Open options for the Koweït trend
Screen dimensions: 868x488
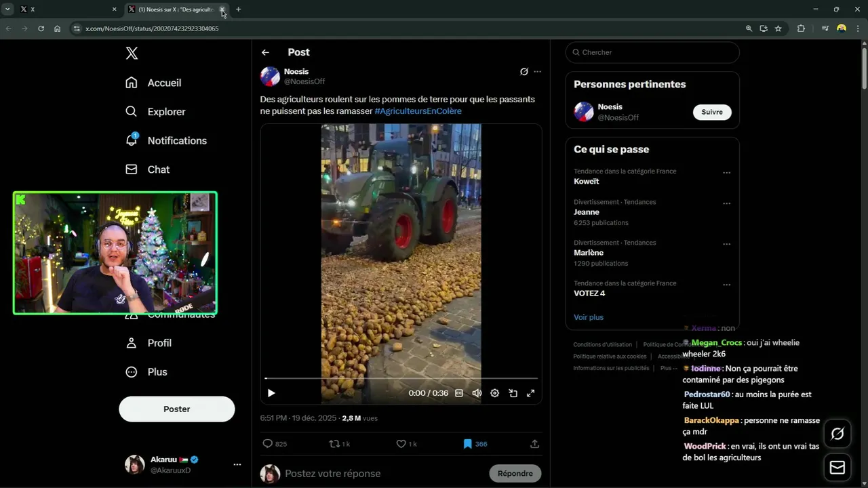click(x=726, y=173)
